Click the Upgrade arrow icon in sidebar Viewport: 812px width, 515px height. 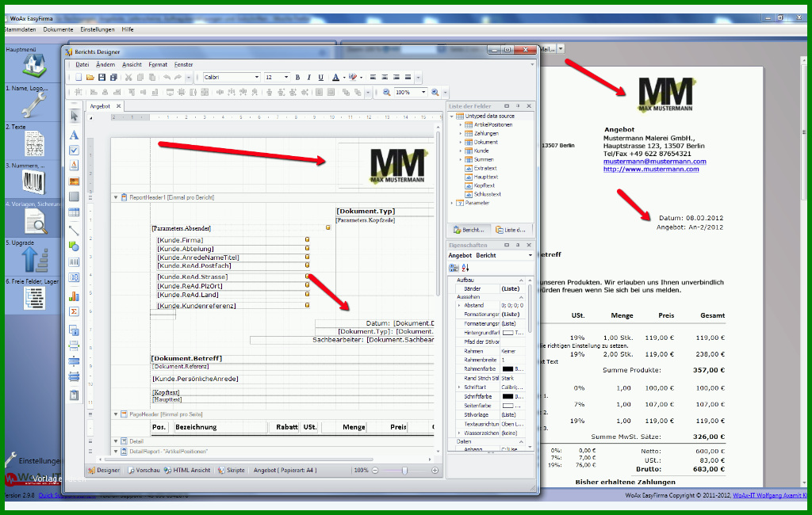(x=34, y=260)
